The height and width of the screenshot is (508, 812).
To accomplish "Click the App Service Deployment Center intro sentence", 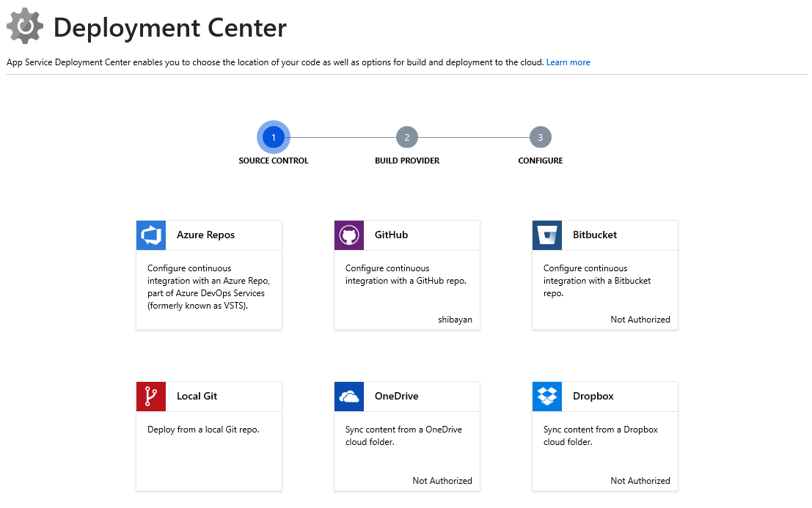I will coord(275,62).
